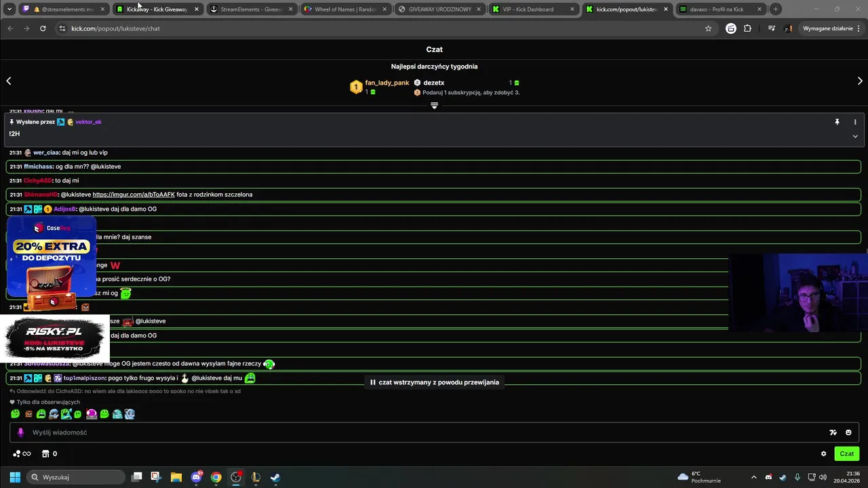The height and width of the screenshot is (488, 868).
Task: Click the translate icon in message box
Action: pyautogui.click(x=833, y=432)
